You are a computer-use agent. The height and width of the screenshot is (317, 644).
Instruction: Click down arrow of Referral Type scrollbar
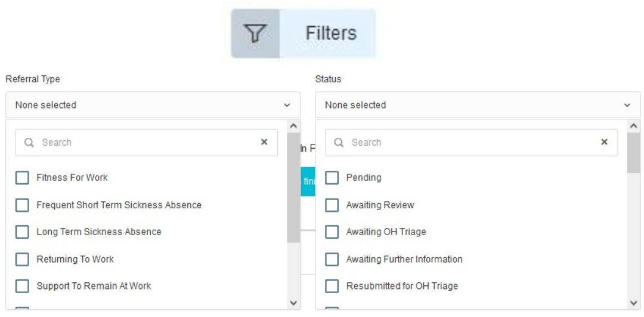click(x=293, y=303)
